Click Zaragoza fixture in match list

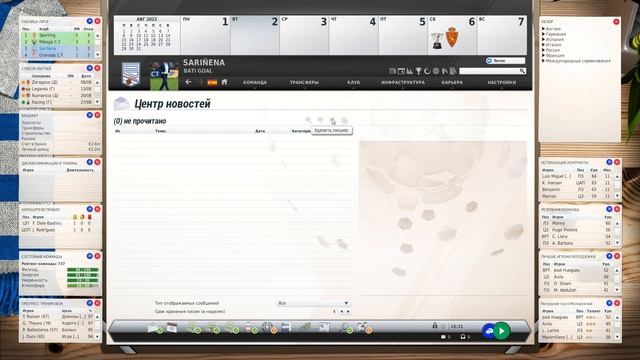[58, 82]
